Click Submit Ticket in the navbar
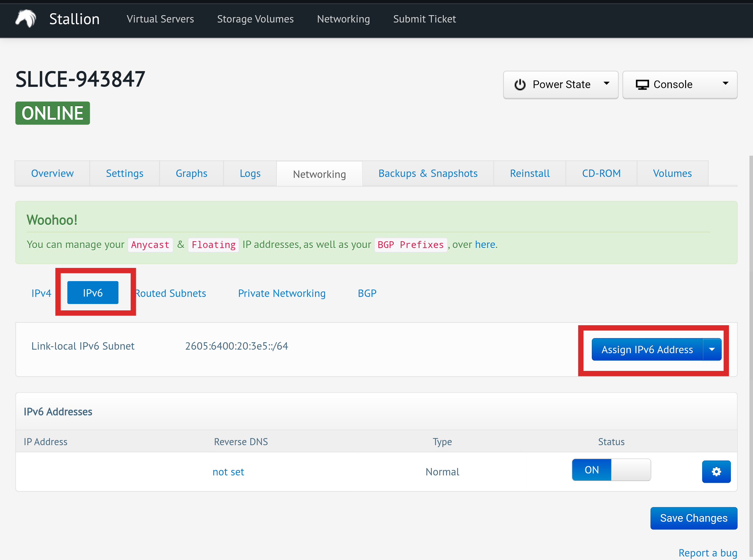This screenshot has width=753, height=560. (x=424, y=19)
